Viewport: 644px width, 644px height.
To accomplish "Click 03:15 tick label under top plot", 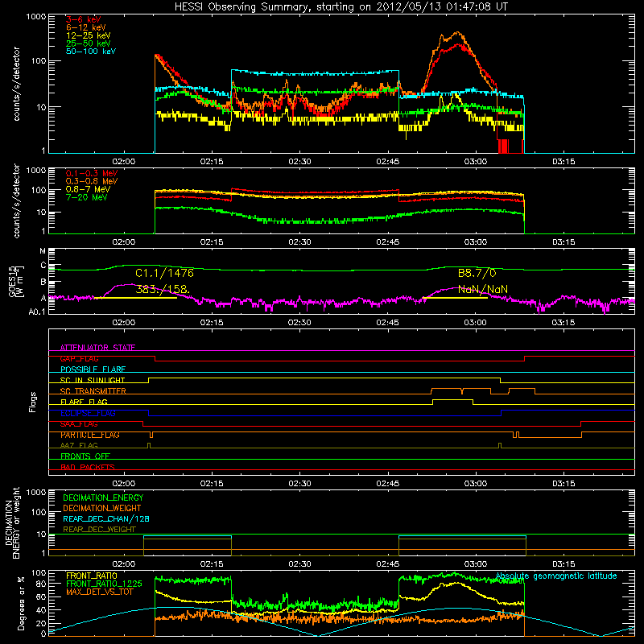I will point(563,162).
